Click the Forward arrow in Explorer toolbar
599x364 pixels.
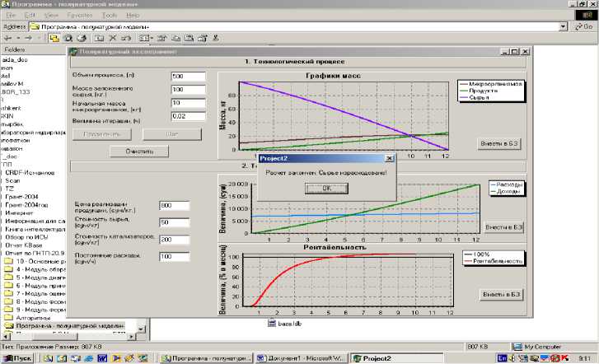[30, 38]
